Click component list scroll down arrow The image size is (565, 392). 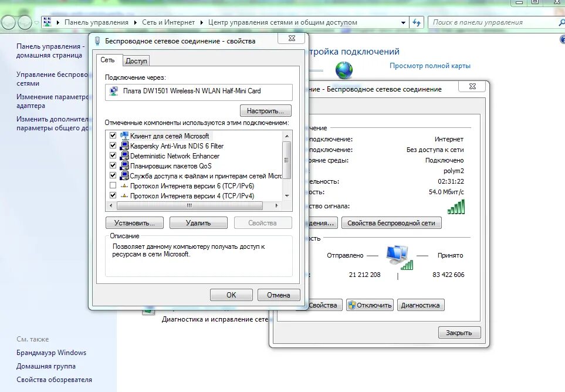point(287,196)
